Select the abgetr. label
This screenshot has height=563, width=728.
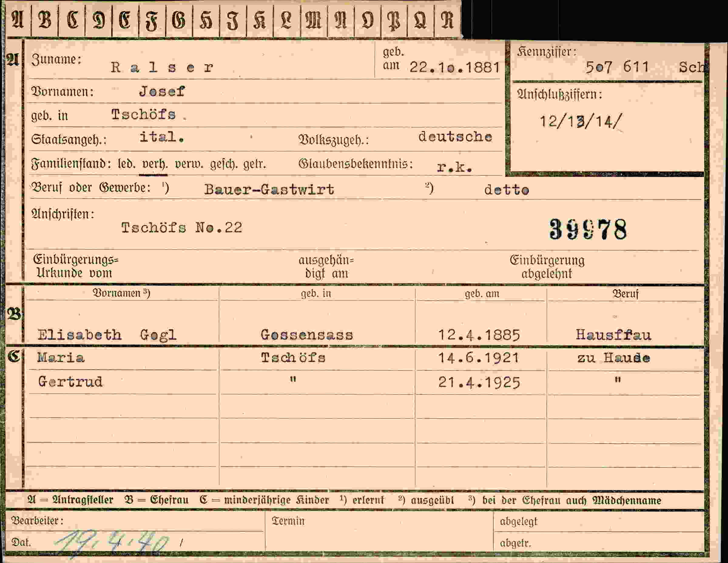click(515, 543)
